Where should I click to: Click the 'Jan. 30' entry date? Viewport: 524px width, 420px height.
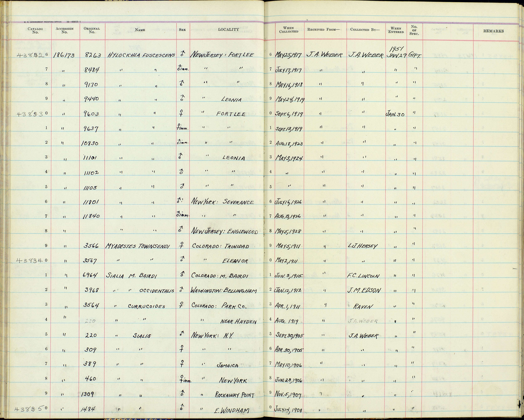coord(395,114)
